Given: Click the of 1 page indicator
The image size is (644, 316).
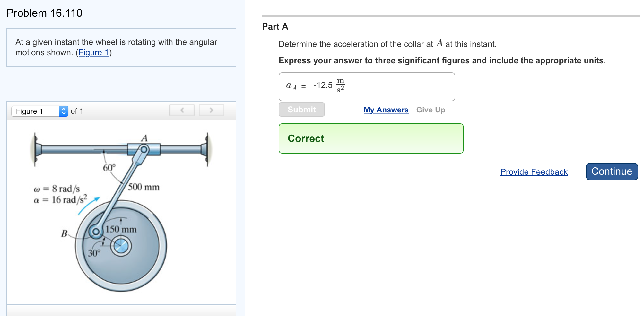Looking at the screenshot, I should click(x=77, y=111).
